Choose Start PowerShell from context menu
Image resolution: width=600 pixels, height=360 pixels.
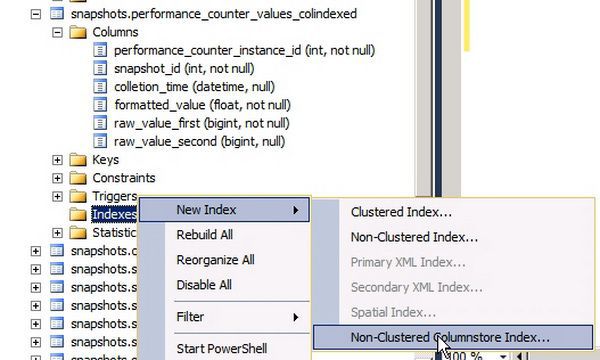coord(222,349)
